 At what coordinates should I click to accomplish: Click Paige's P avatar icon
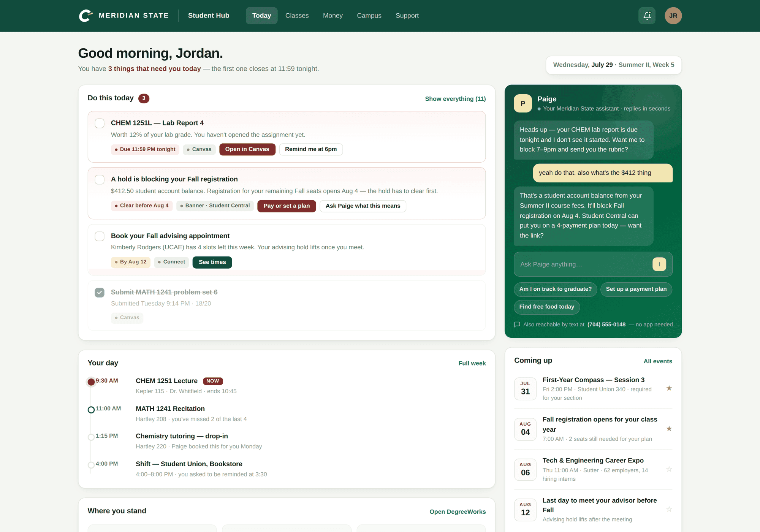coord(523,103)
